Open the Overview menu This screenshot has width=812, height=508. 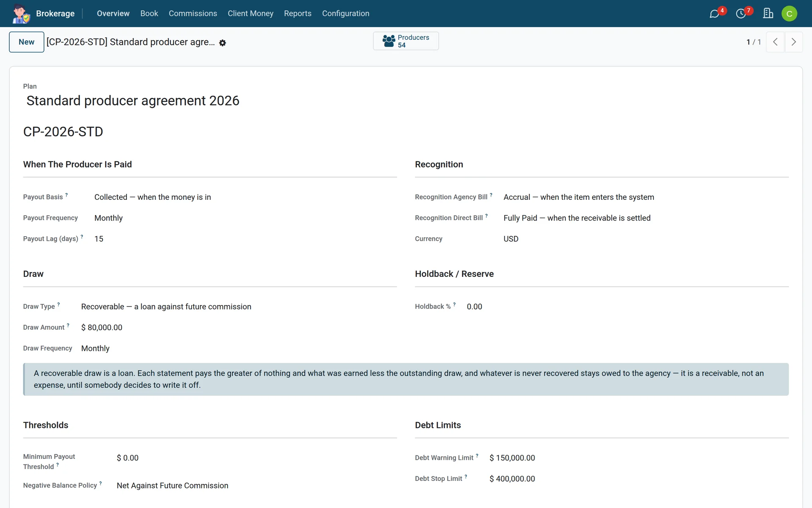[x=113, y=14]
